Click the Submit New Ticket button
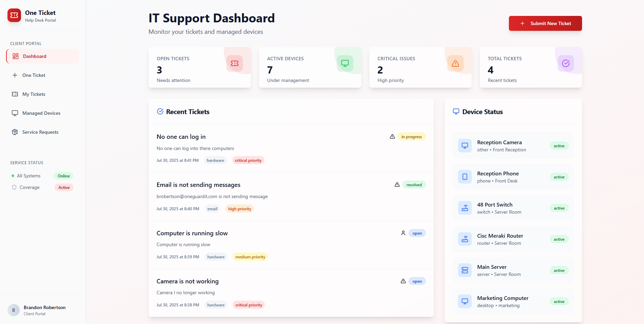 coord(545,23)
